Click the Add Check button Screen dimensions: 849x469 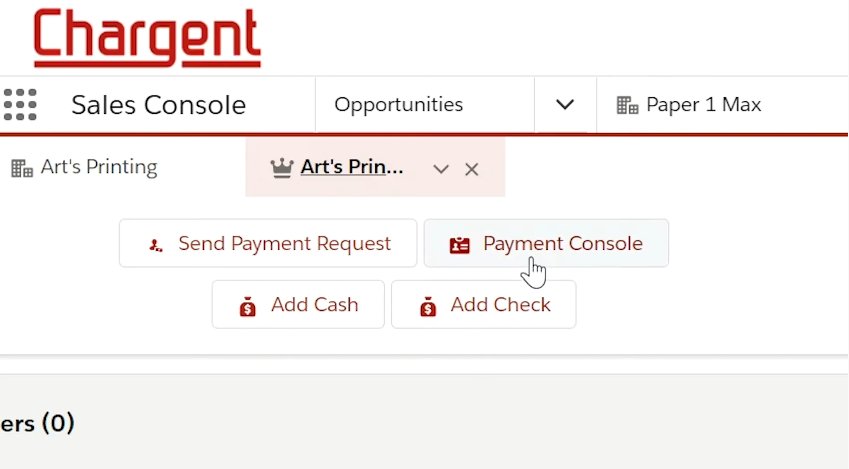point(484,304)
